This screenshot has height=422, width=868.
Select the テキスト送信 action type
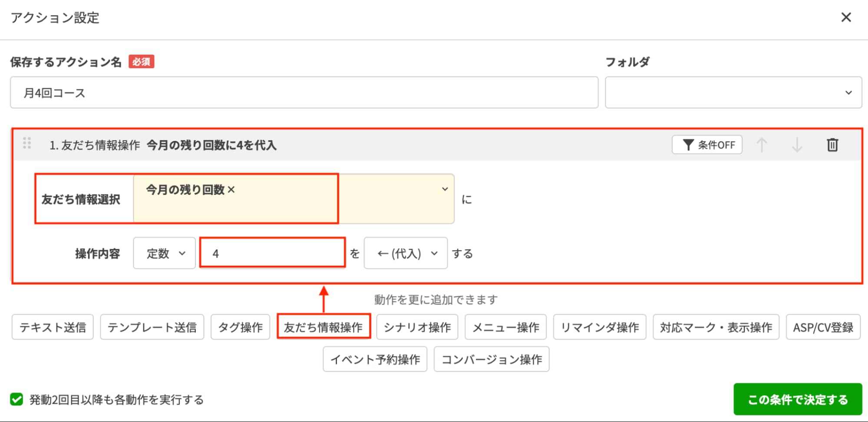52,327
